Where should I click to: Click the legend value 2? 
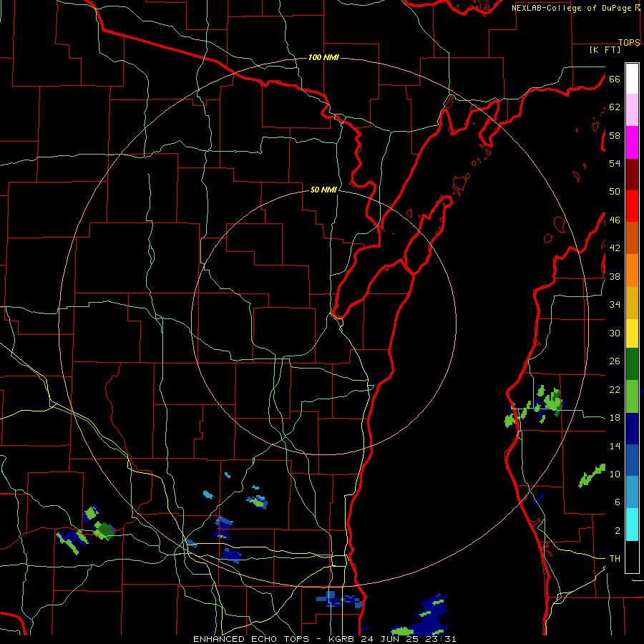point(617,530)
